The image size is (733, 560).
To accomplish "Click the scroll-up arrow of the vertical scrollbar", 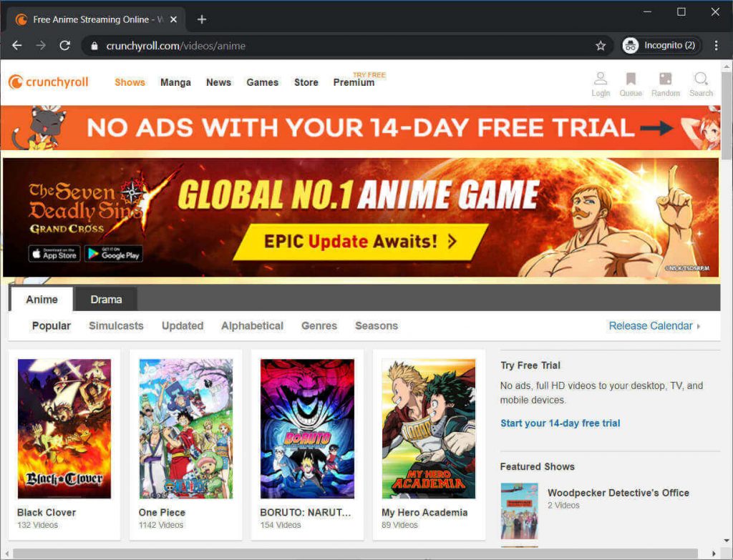I will coord(727,67).
